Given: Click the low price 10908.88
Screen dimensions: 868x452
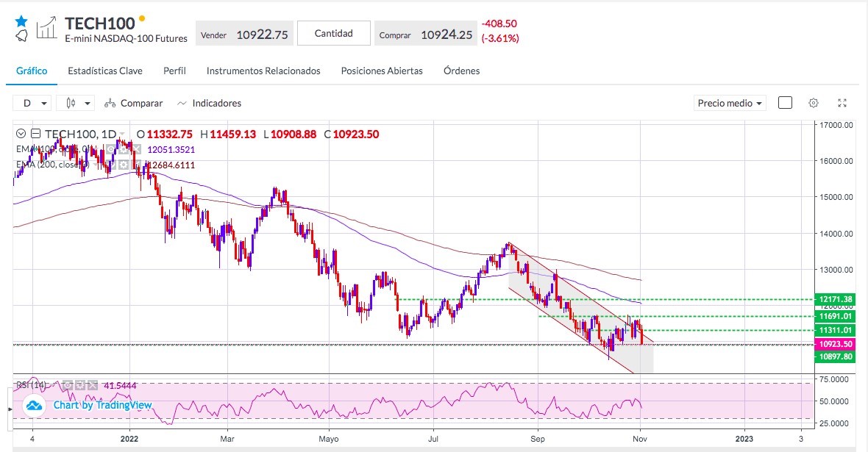Looking at the screenshot, I should [x=294, y=134].
